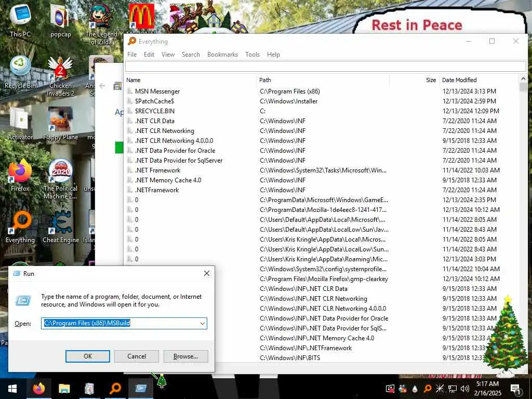Expand the Open combo box dropdown arrow
This screenshot has height=399, width=532.
[203, 323]
